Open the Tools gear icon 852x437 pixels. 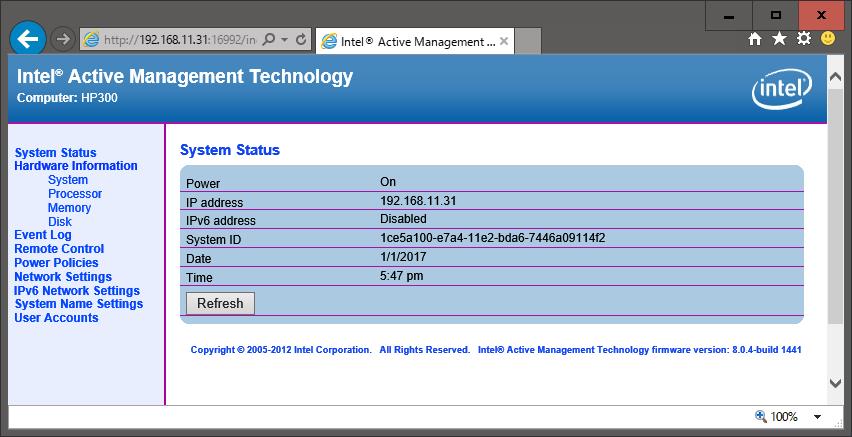pyautogui.click(x=804, y=38)
